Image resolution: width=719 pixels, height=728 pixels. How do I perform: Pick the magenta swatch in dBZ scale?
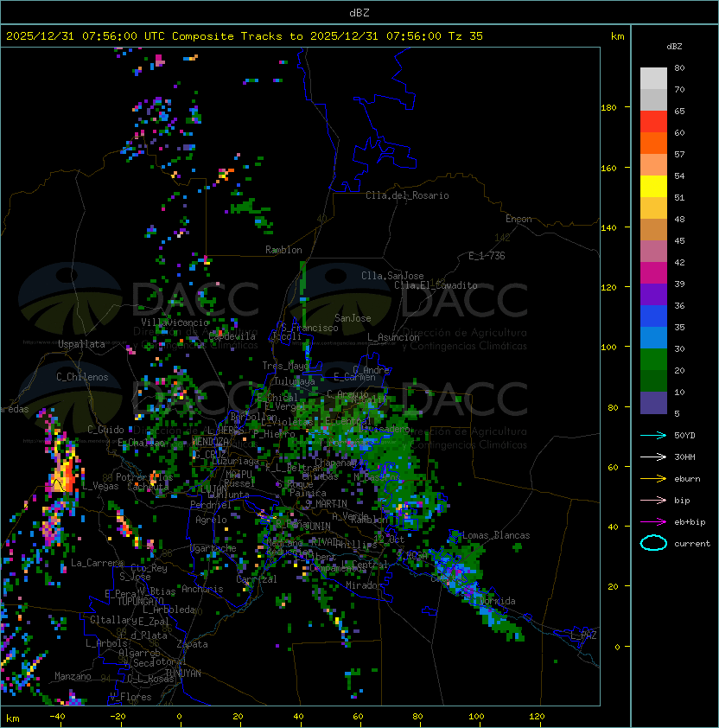(653, 273)
